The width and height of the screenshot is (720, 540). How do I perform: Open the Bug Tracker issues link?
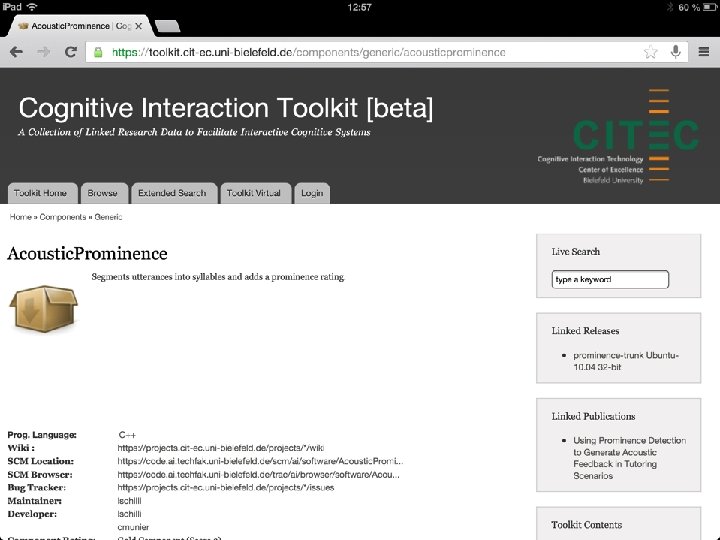(x=226, y=487)
